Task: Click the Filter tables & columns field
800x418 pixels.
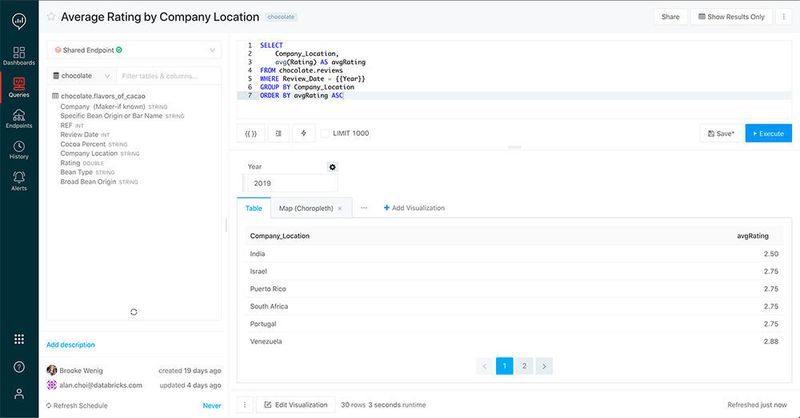Action: pos(168,76)
